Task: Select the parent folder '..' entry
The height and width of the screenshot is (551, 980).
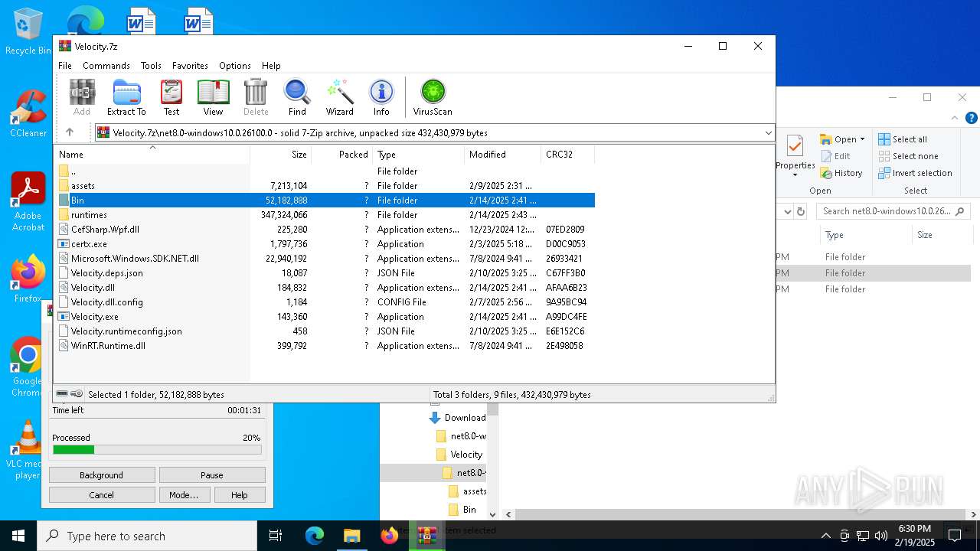Action: [325, 171]
